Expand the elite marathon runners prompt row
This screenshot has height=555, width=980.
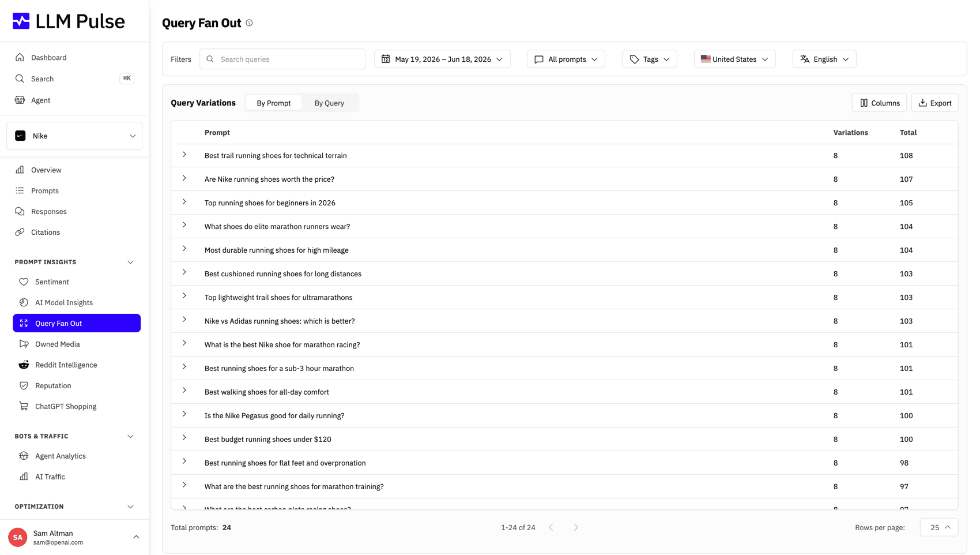tap(184, 225)
